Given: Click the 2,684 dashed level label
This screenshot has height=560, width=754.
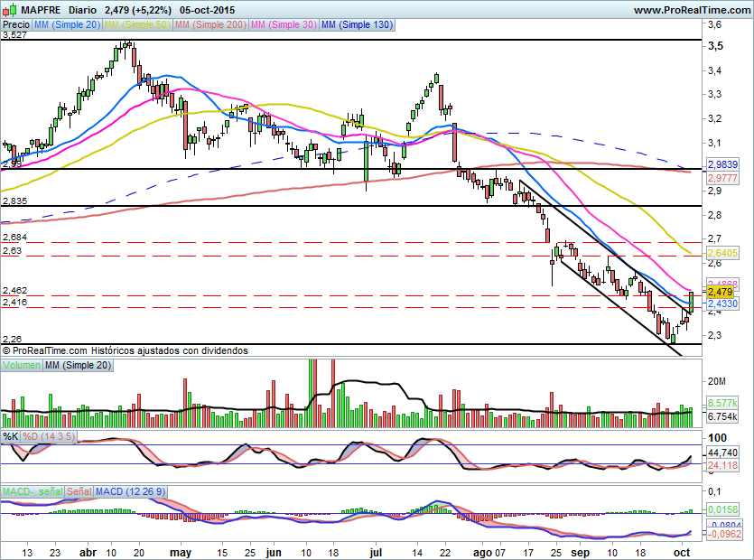Looking at the screenshot, I should point(14,238).
